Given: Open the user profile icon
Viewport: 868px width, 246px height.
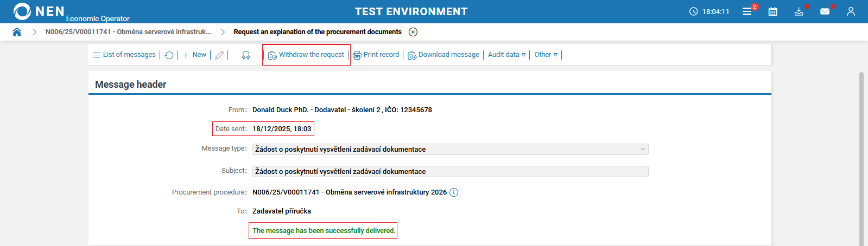Looking at the screenshot, I should [851, 11].
